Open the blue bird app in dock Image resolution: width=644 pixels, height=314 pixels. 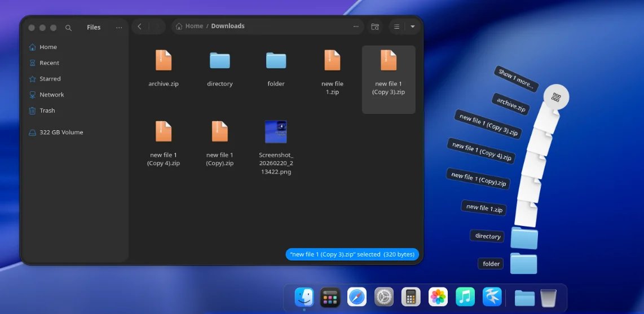[492, 297]
